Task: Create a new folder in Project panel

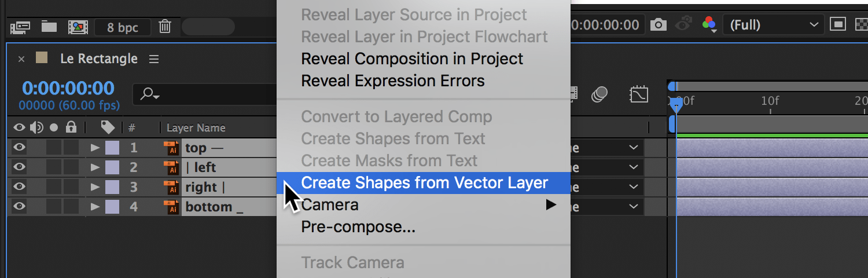Action: click(x=49, y=26)
